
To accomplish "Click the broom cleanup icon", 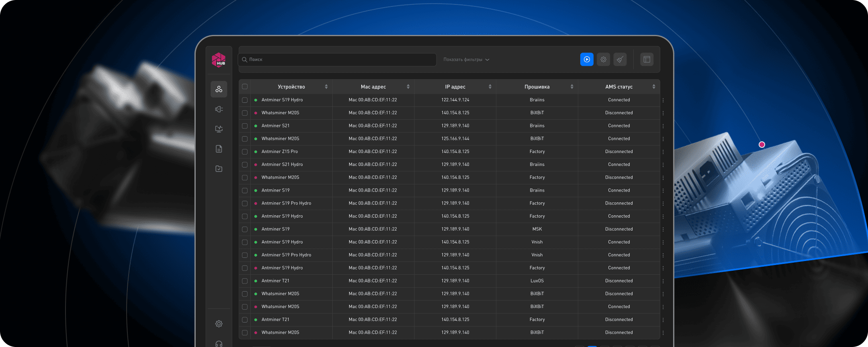I will [x=620, y=59].
